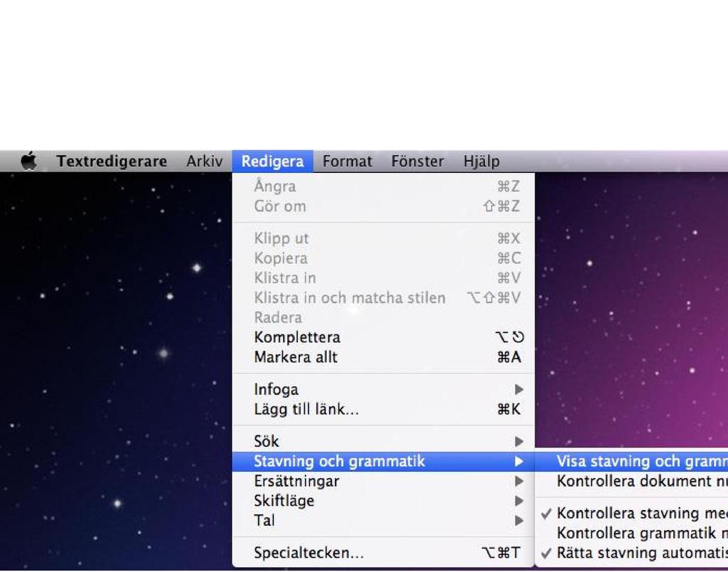728x572 pixels.
Task: Open the Hjälp menu
Action: pyautogui.click(x=481, y=161)
